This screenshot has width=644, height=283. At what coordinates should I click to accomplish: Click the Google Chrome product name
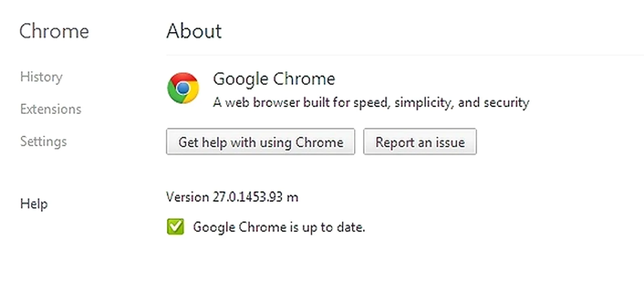pos(274,79)
